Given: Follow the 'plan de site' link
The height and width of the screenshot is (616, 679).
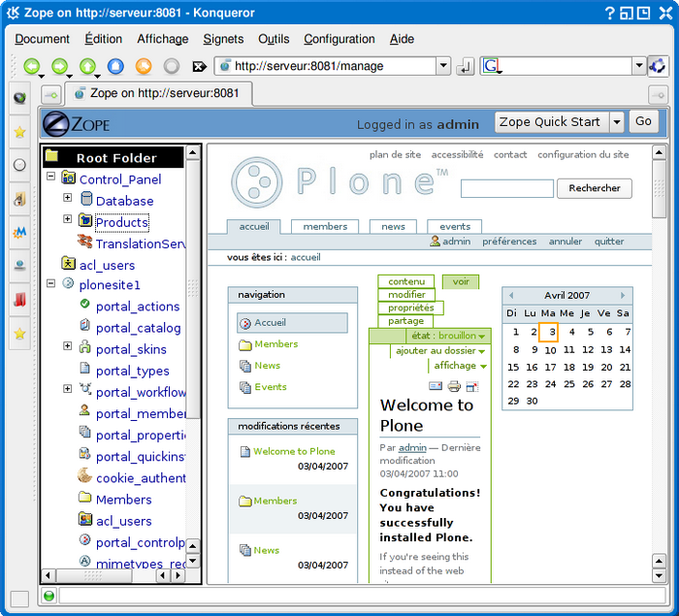Looking at the screenshot, I should 395,154.
